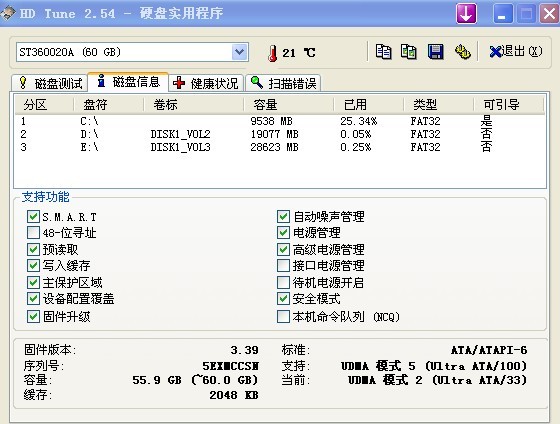Toggle the S.M.A.R.T checkbox
Screen dimensions: 560x424
pos(33,216)
